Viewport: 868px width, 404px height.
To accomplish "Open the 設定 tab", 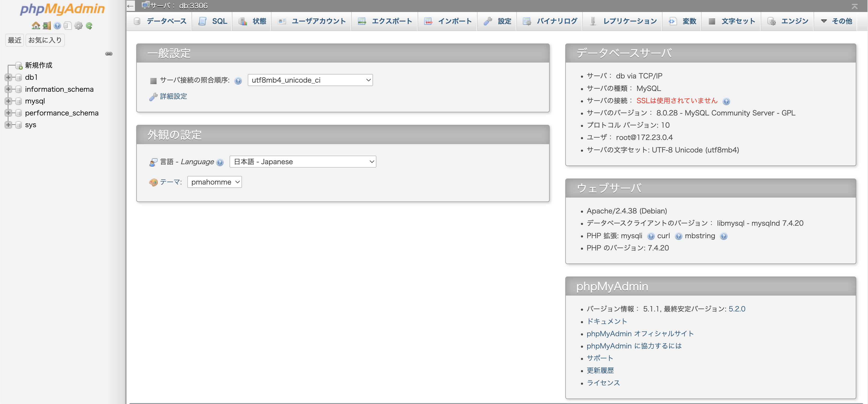I will point(498,21).
